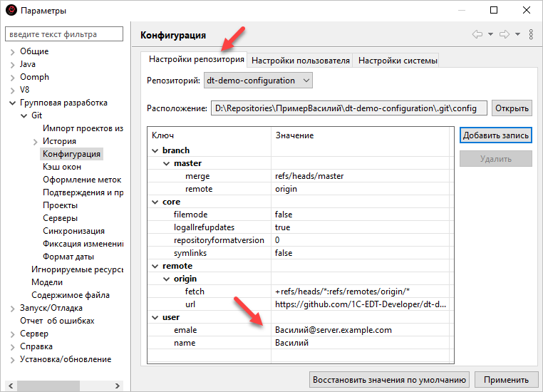Expand the Справка tree node
Screen dimensions: 543x392
[12, 347]
